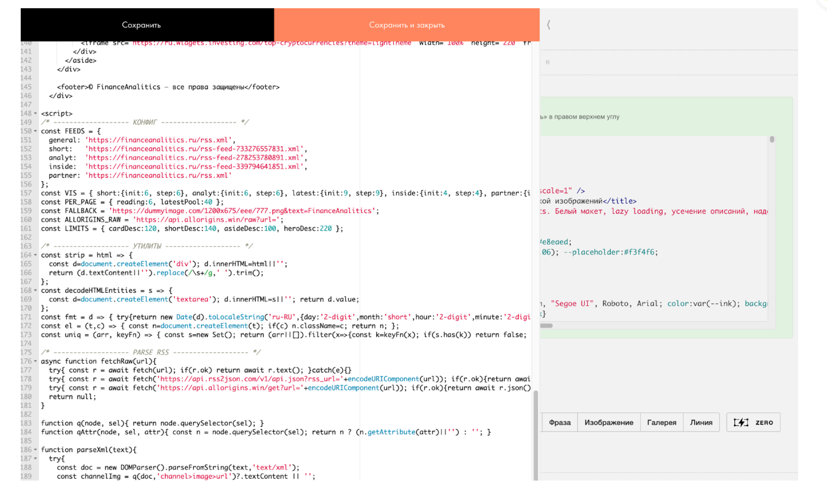Fold parseXml function at line 186
Screen dimensions: 827x504
click(36, 450)
